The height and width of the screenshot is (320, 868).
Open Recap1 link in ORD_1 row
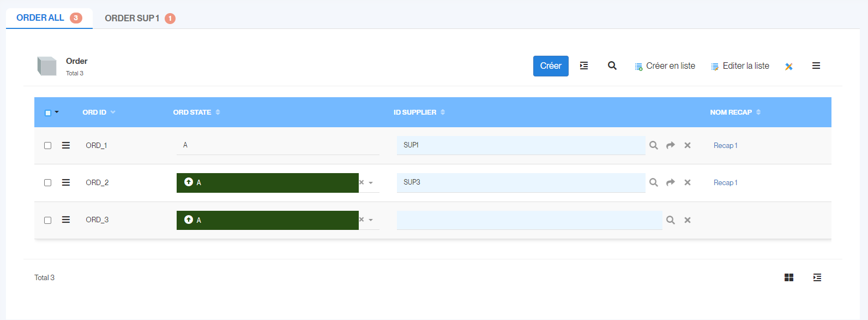725,146
